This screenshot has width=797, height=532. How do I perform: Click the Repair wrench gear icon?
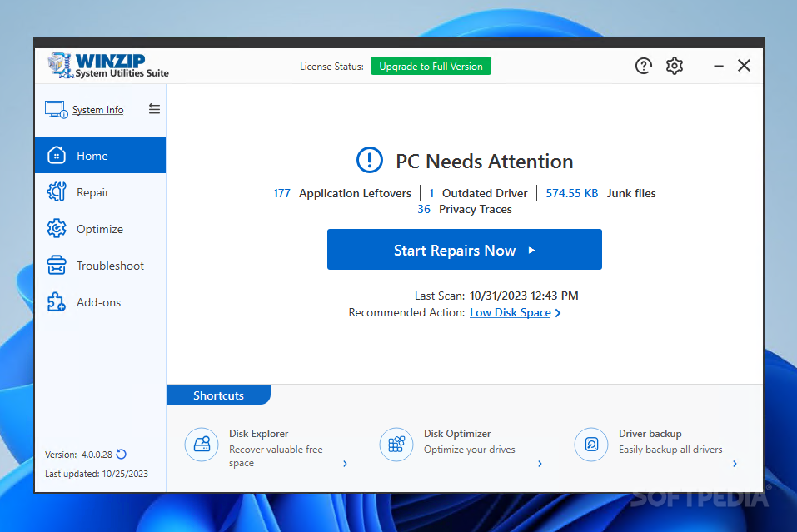57,192
